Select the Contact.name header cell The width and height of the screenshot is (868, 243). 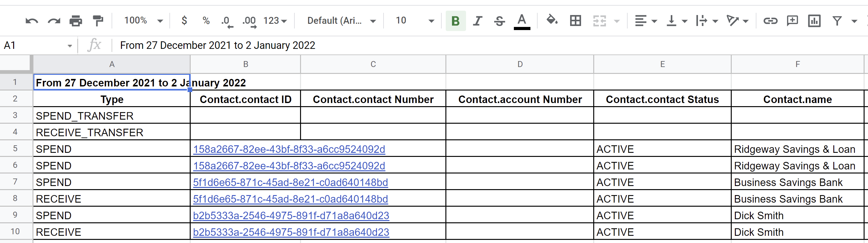pyautogui.click(x=798, y=99)
